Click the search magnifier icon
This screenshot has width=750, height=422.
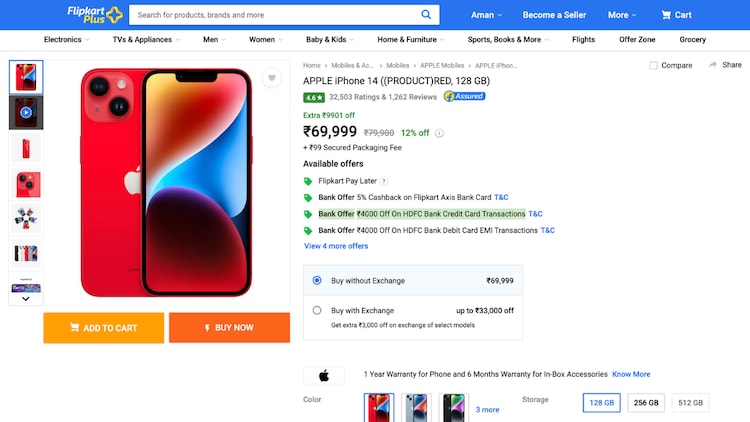click(426, 15)
